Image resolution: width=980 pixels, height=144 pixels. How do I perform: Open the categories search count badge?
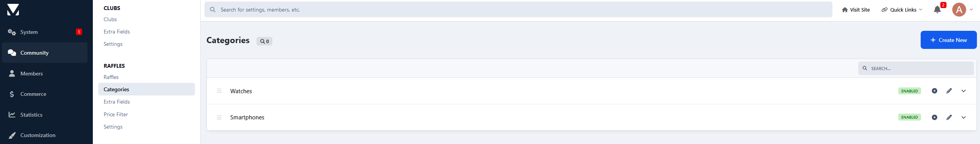[264, 41]
